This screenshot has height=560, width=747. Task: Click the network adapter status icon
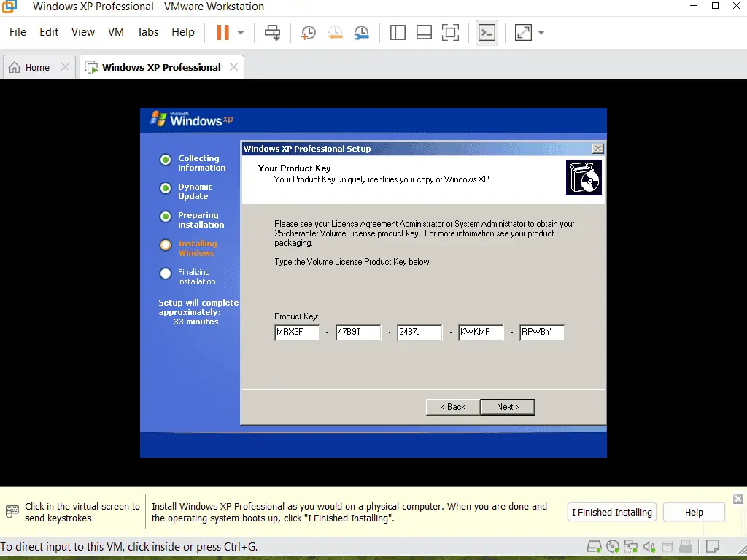(x=631, y=546)
